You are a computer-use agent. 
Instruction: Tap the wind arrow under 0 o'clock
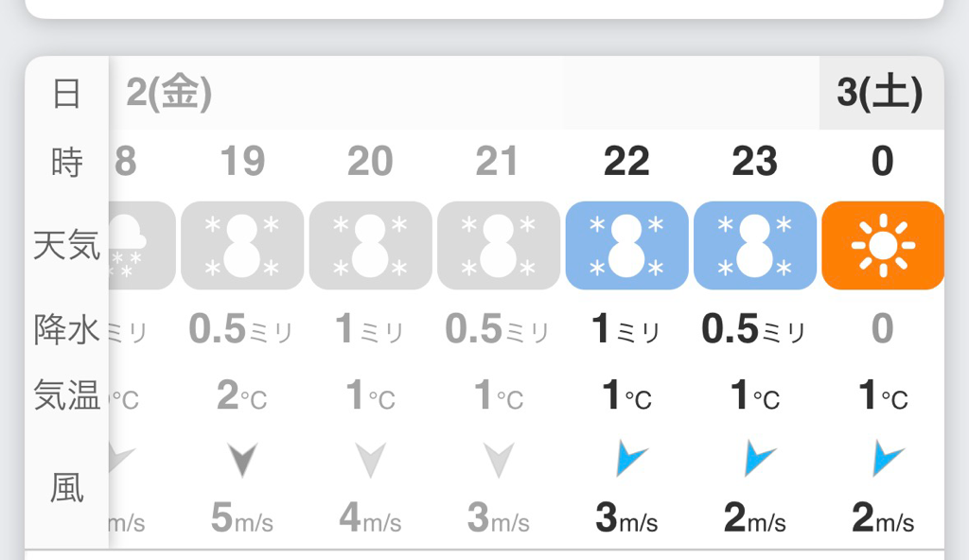pyautogui.click(x=886, y=459)
